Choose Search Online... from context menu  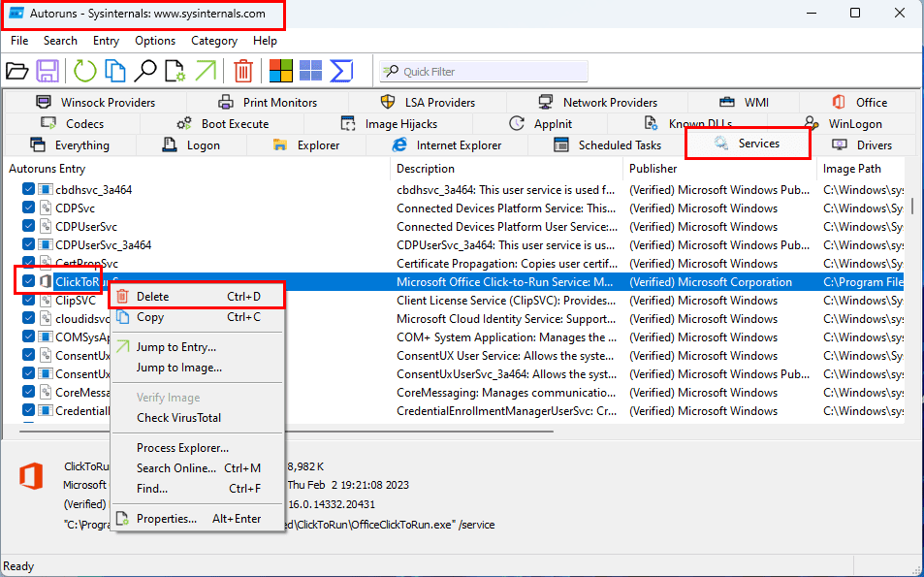pyautogui.click(x=198, y=468)
